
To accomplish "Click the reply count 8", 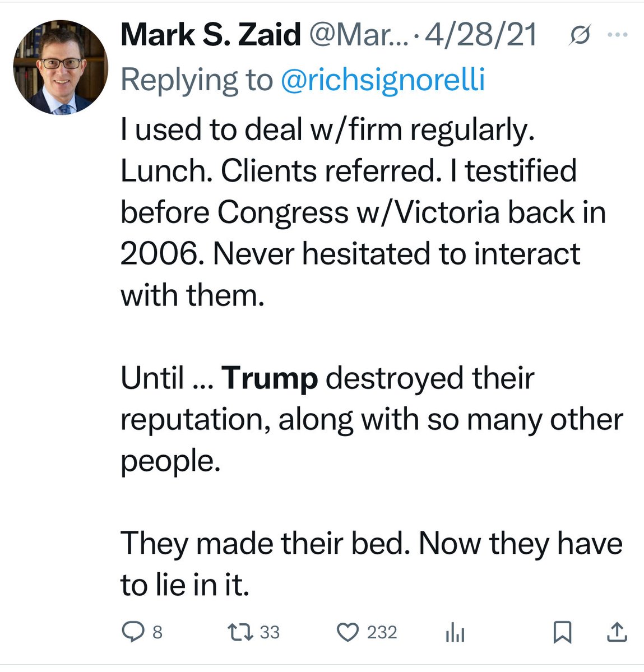I will [157, 633].
